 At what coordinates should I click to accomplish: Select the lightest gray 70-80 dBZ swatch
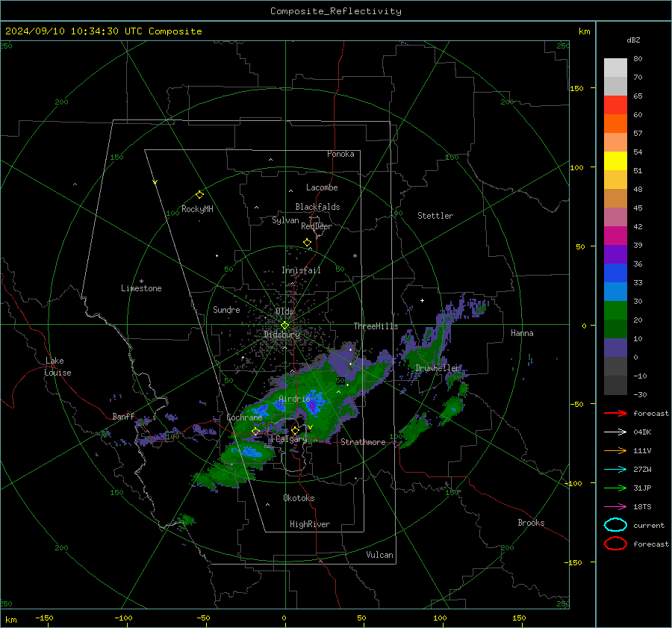(615, 67)
